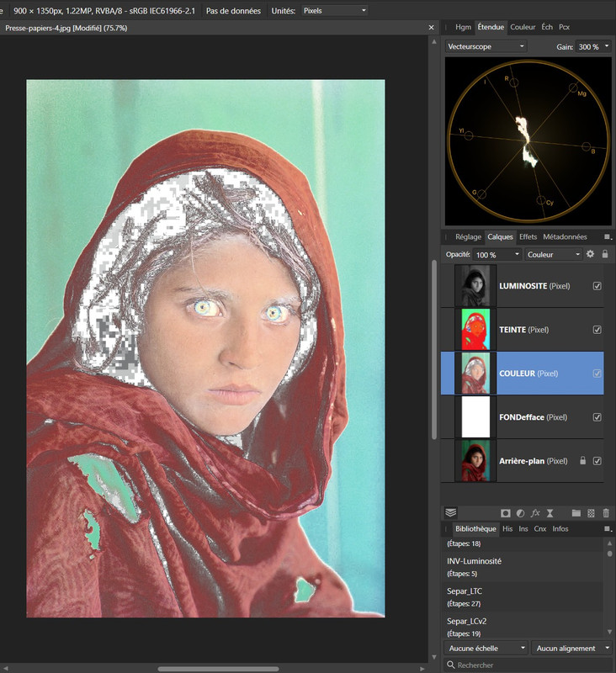Image resolution: width=616 pixels, height=673 pixels.
Task: Click the magnifier icon in Rechercher field
Action: click(451, 665)
